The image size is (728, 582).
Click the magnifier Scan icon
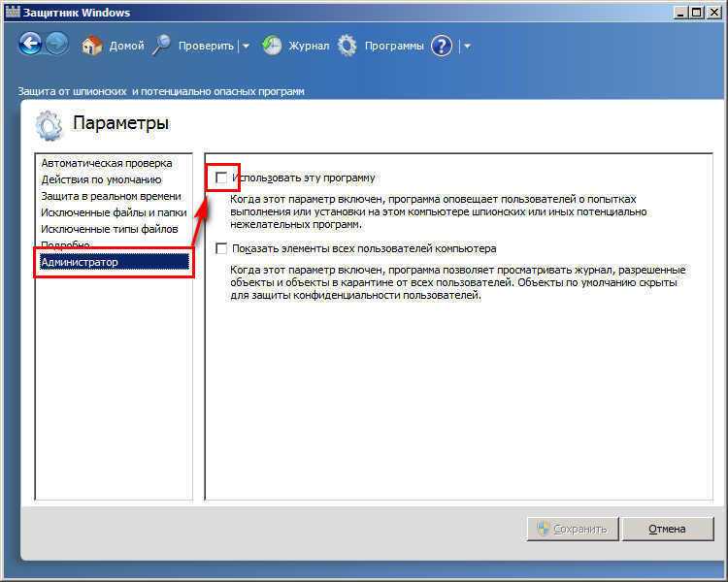coord(161,46)
